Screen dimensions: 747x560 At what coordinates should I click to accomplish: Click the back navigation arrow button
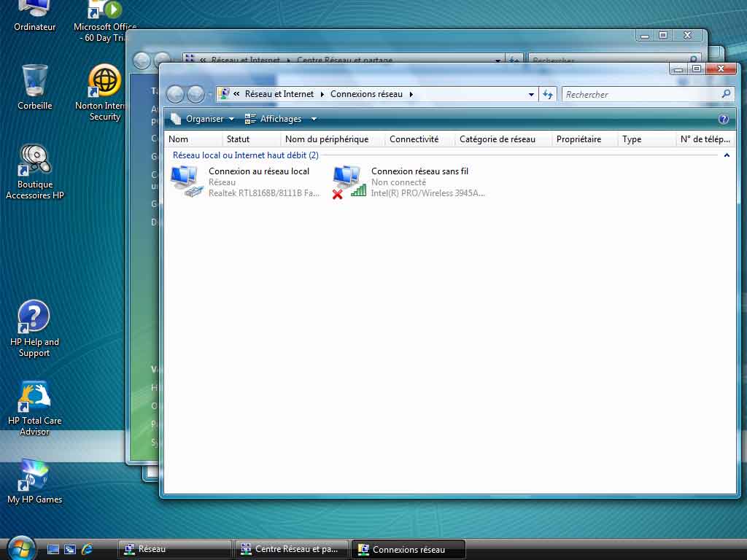pyautogui.click(x=175, y=94)
